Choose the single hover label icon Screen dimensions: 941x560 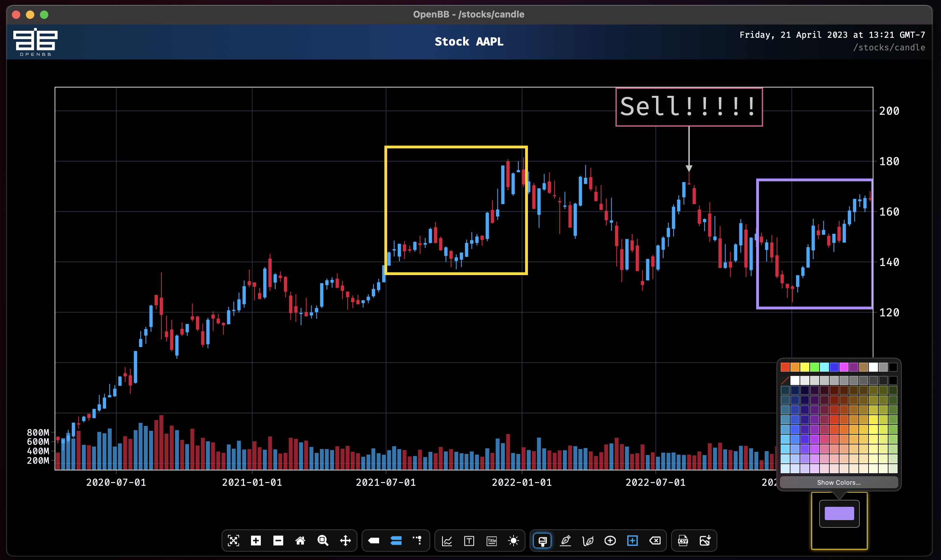point(374,540)
